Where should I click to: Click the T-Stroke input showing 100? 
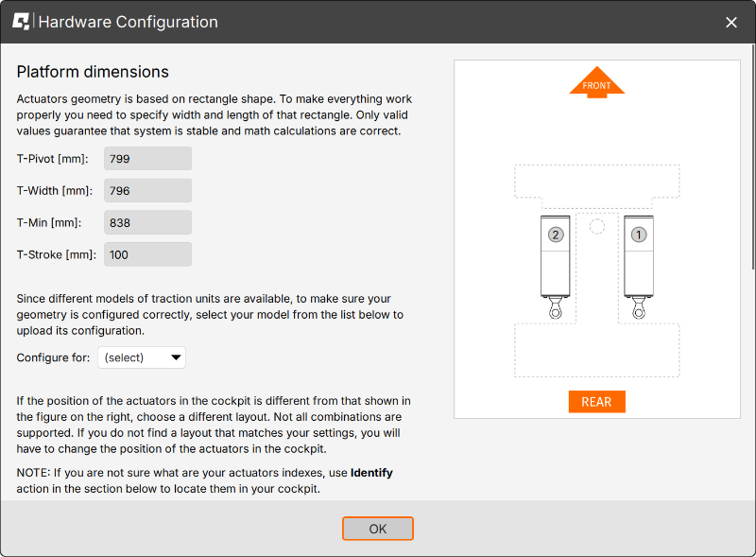tap(147, 253)
